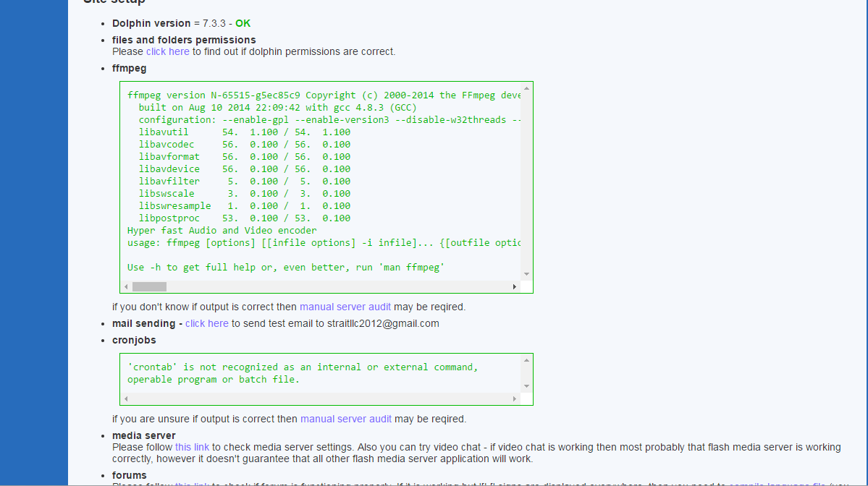The image size is (868, 486).
Task: Open 'click here' link for dolphin permissions
Action: (167, 51)
